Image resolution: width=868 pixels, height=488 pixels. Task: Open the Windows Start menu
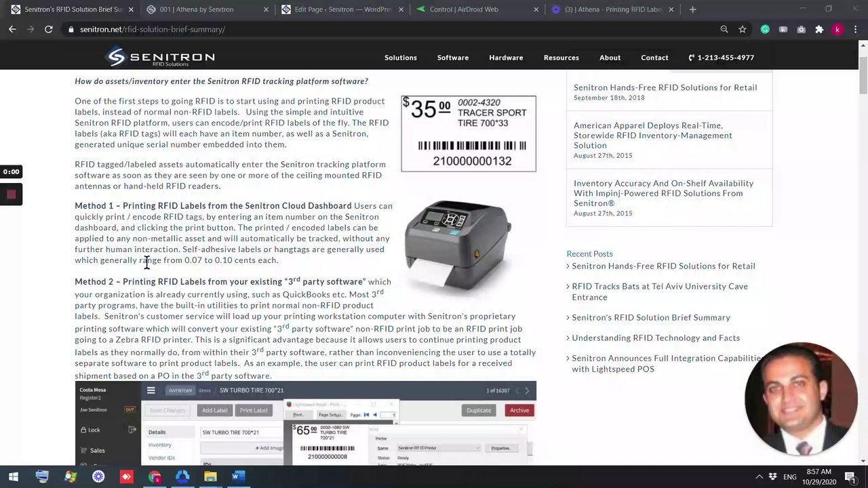point(14,476)
